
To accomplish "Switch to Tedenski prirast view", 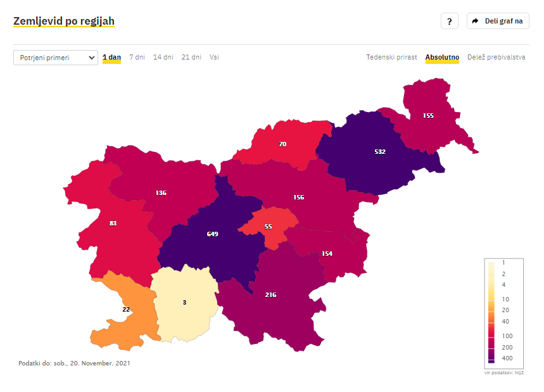I will [391, 57].
